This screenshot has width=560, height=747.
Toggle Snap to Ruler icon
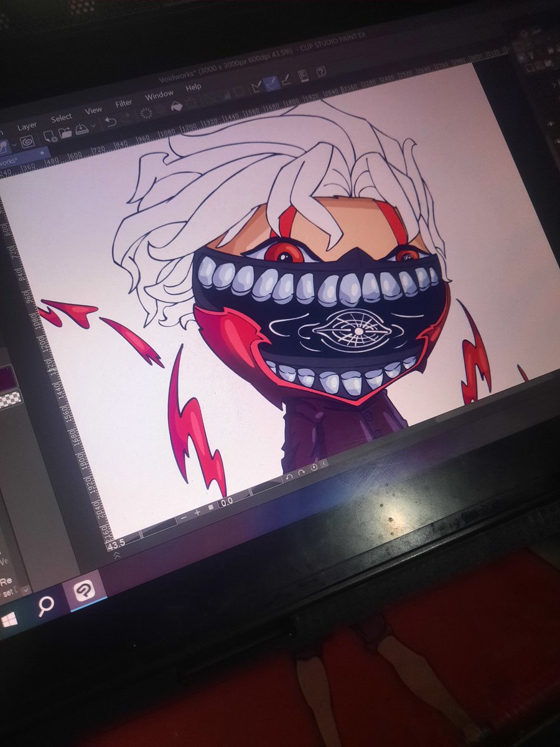coord(256,87)
